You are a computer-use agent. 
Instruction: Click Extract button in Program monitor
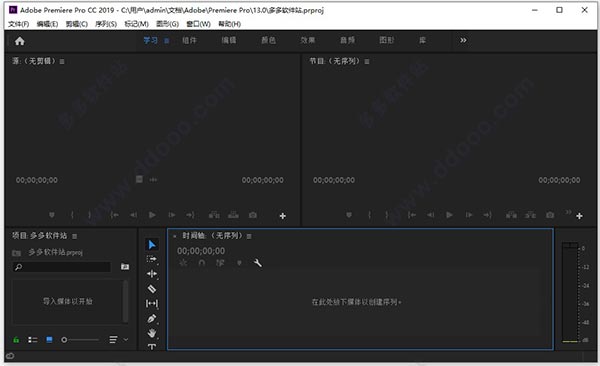tap(530, 215)
